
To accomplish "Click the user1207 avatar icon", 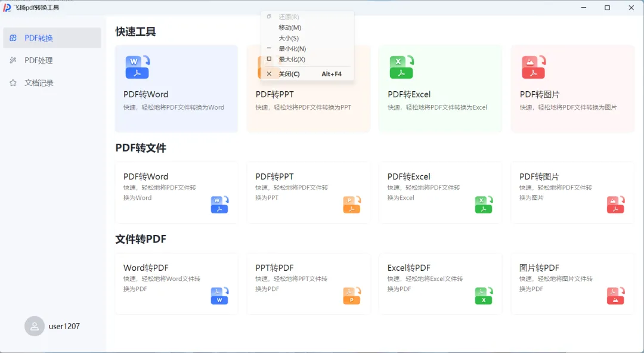I will coord(35,326).
